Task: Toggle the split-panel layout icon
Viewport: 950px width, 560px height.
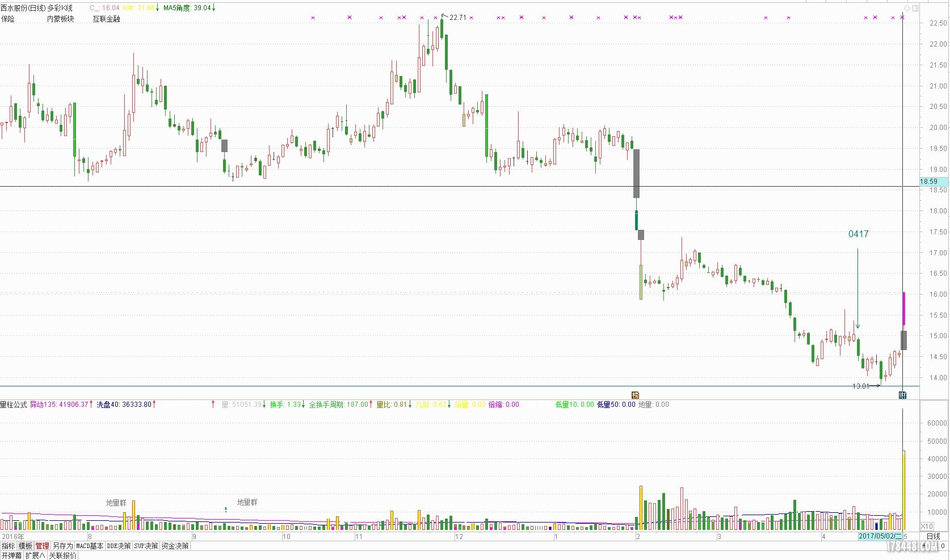Action: [915, 8]
